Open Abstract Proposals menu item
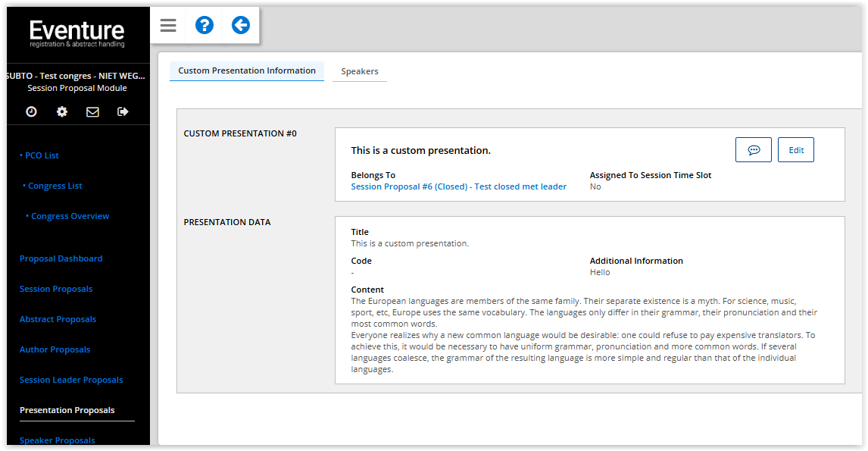Image resolution: width=868 pixels, height=451 pixels. [x=58, y=319]
